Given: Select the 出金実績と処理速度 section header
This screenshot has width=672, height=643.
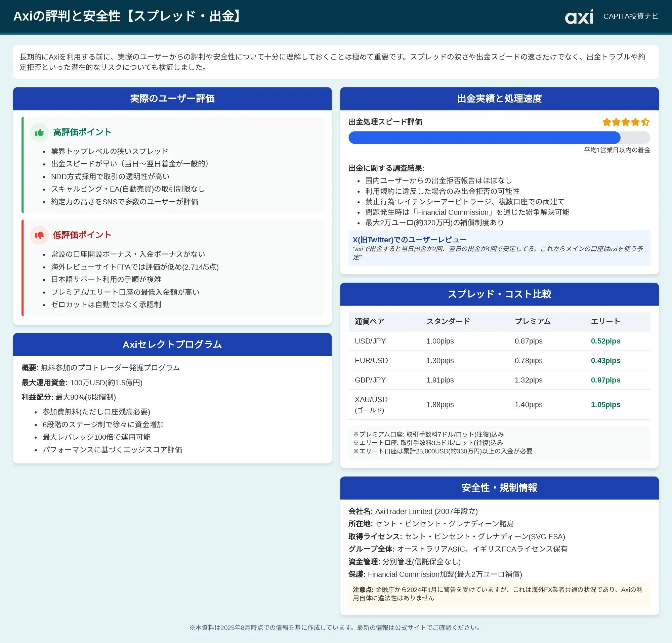Looking at the screenshot, I should [x=499, y=99].
